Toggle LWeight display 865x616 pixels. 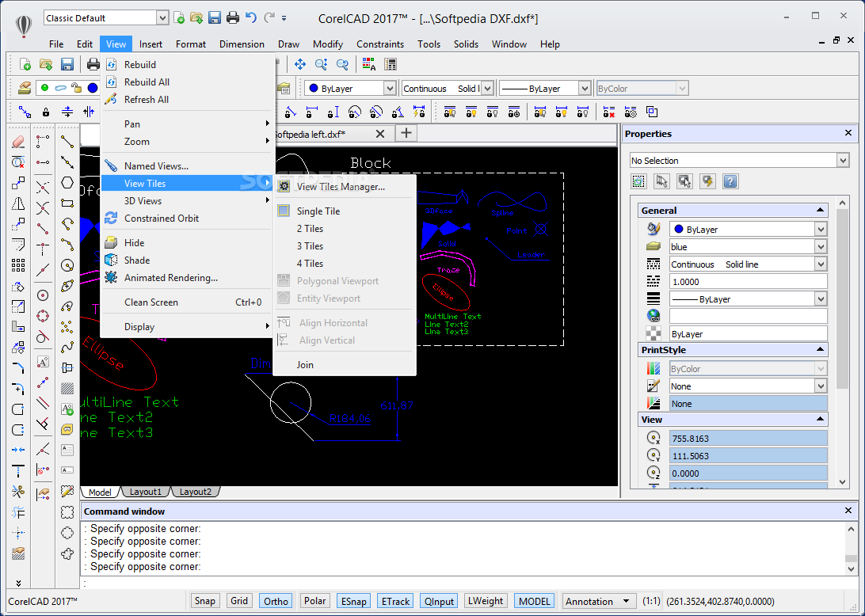click(486, 601)
